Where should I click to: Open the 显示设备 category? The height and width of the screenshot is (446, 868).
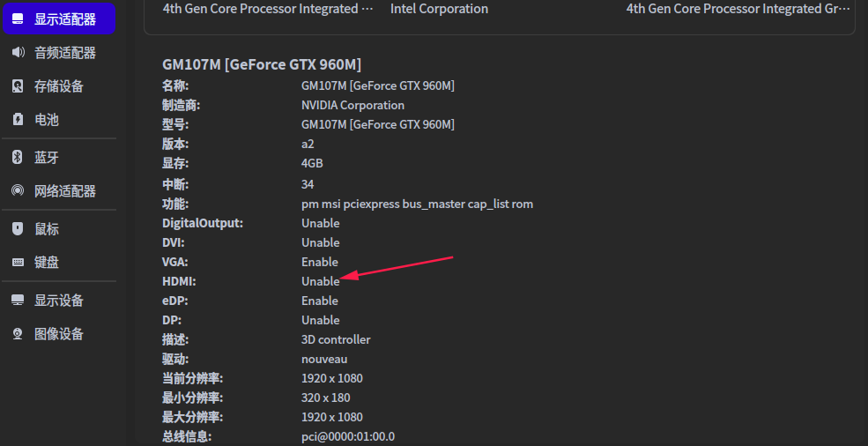(x=58, y=301)
